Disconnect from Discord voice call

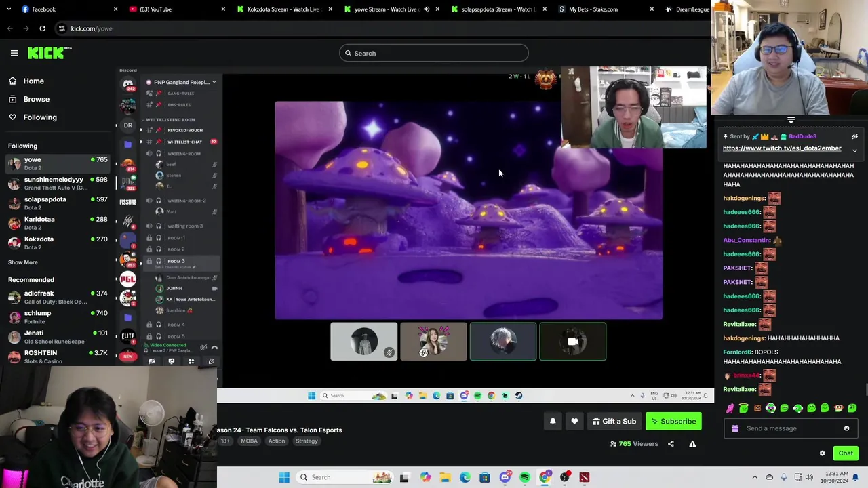[214, 348]
